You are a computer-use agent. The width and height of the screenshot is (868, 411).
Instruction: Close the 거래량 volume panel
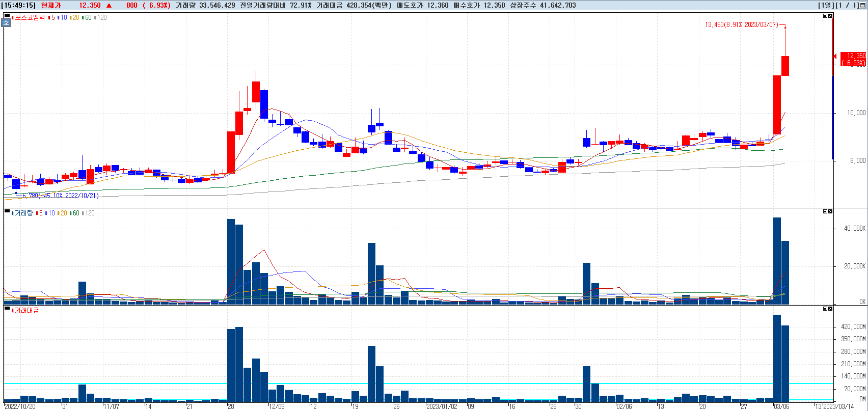830,211
